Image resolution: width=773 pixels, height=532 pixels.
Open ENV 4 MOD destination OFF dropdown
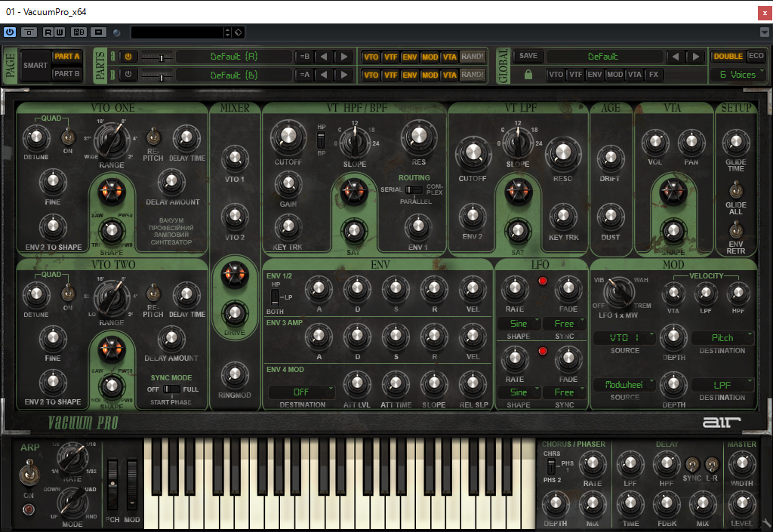pyautogui.click(x=302, y=392)
